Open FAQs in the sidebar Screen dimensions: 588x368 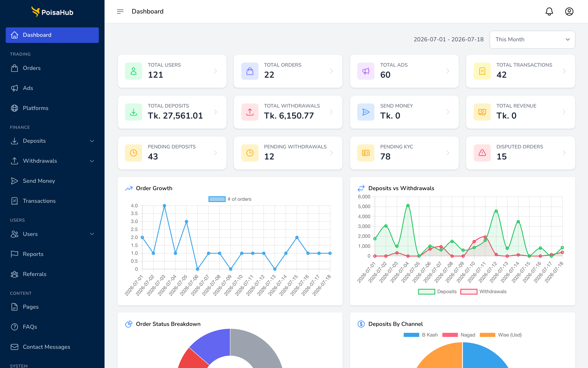click(52, 327)
